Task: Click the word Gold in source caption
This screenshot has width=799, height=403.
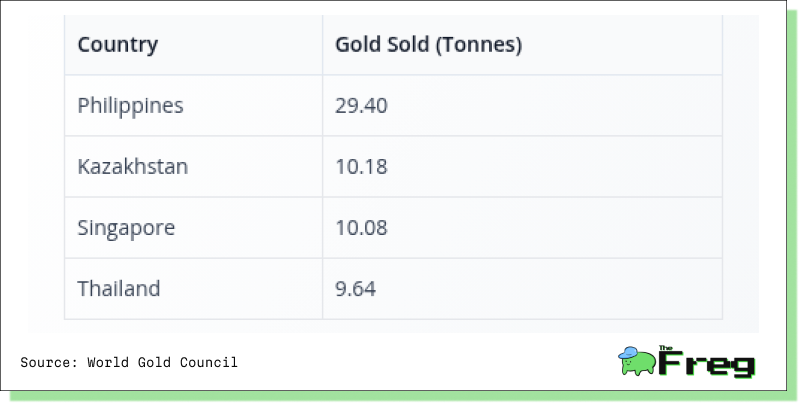Action: tap(154, 362)
